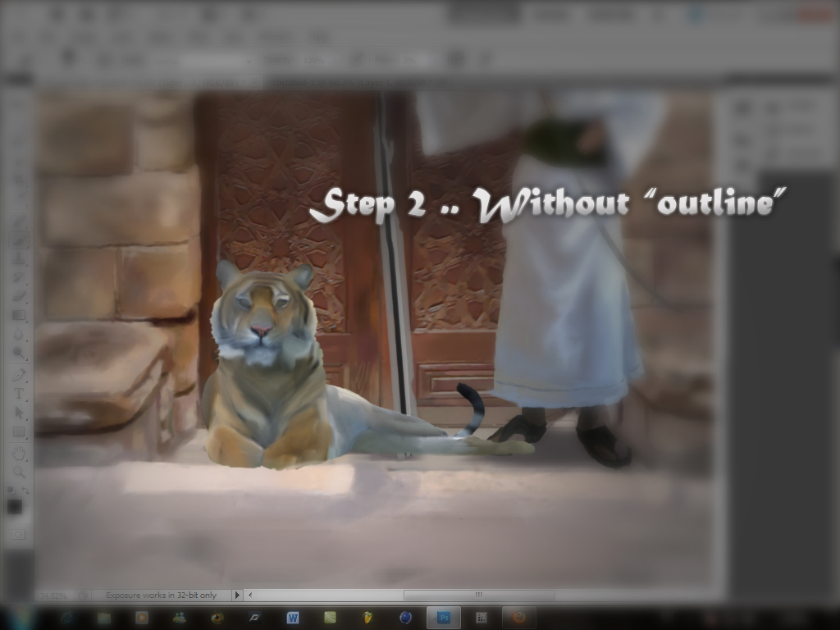Open the status bar info arrow menu
The width and height of the screenshot is (840, 630).
click(237, 596)
